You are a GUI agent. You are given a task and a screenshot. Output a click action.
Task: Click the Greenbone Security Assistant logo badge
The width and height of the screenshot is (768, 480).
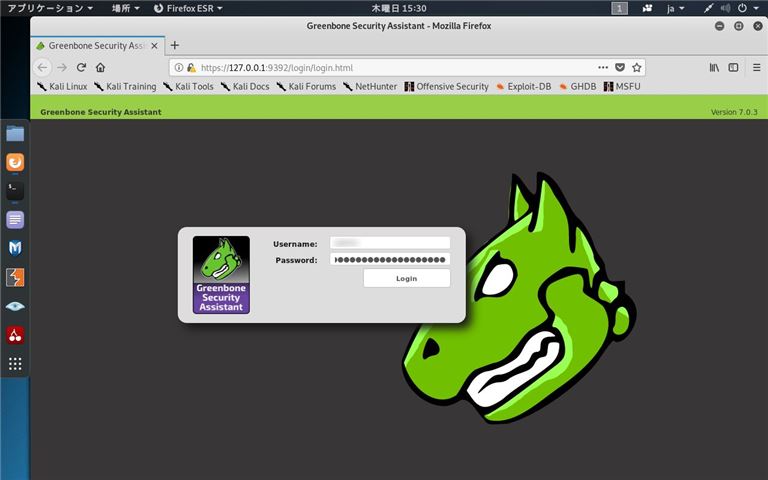coord(221,275)
